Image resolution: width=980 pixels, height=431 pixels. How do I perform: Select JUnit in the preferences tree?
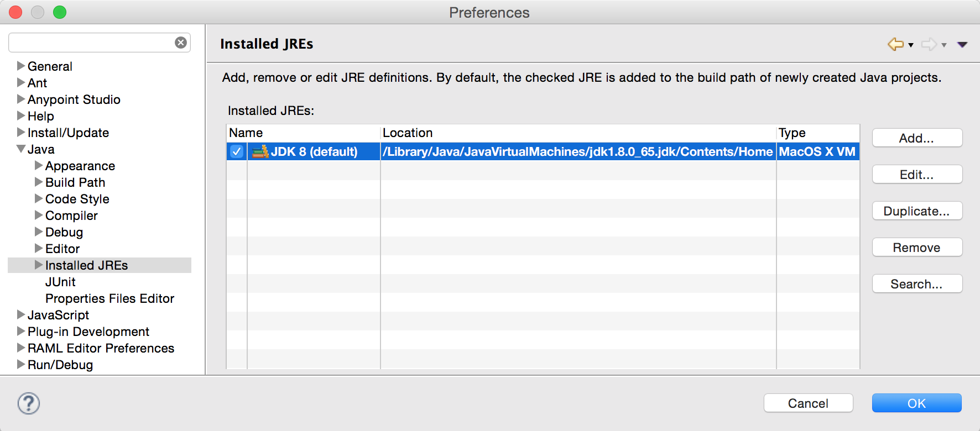pos(60,282)
